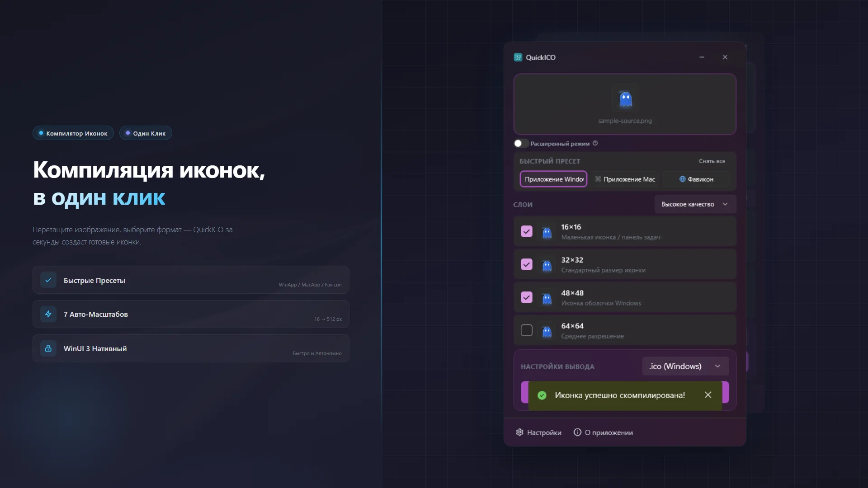Click the help icon beside Расширенный режим

pos(595,143)
